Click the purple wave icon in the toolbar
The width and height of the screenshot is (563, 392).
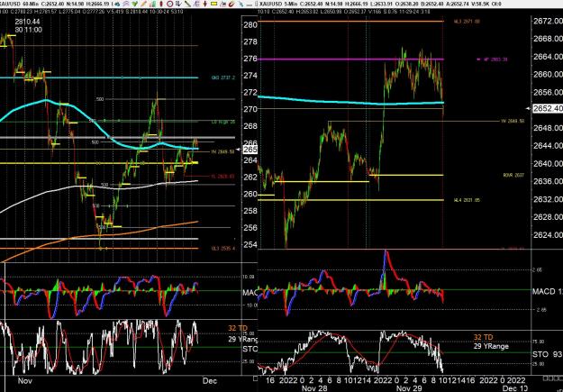(126, 4)
